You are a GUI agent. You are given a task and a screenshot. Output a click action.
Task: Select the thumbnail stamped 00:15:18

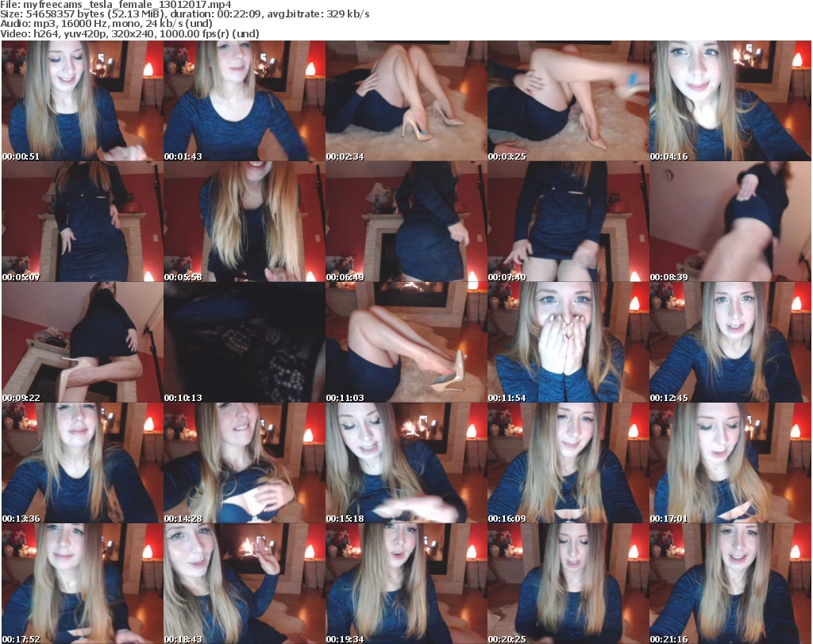click(406, 463)
